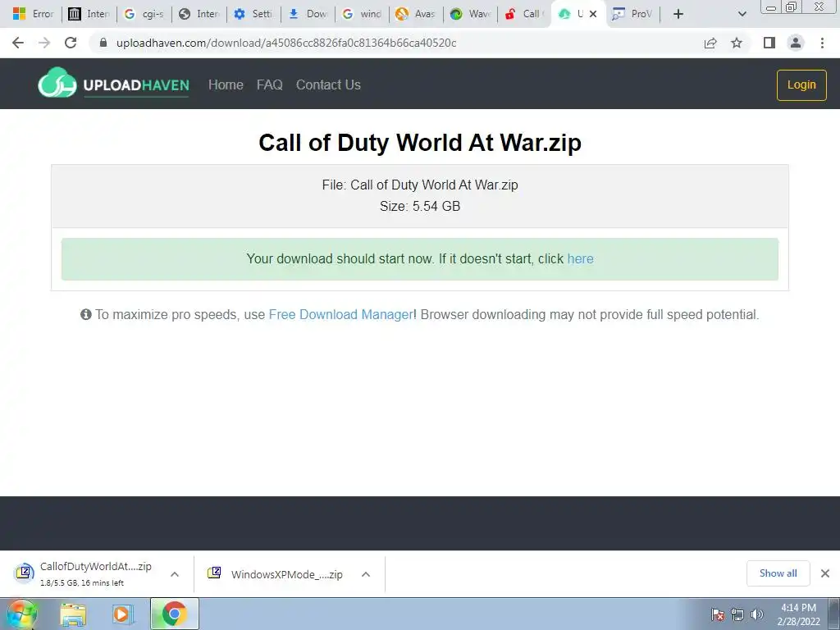Click the Action Center flag tray icon
This screenshot has width=840, height=630.
[x=718, y=614]
